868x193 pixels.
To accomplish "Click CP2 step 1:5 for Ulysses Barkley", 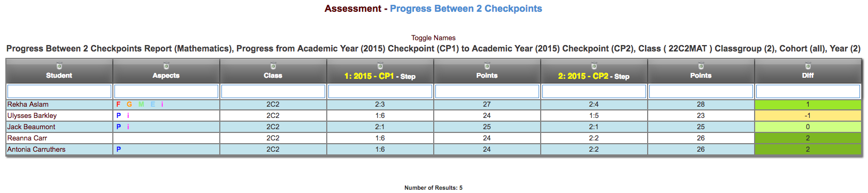I will coord(594,116).
